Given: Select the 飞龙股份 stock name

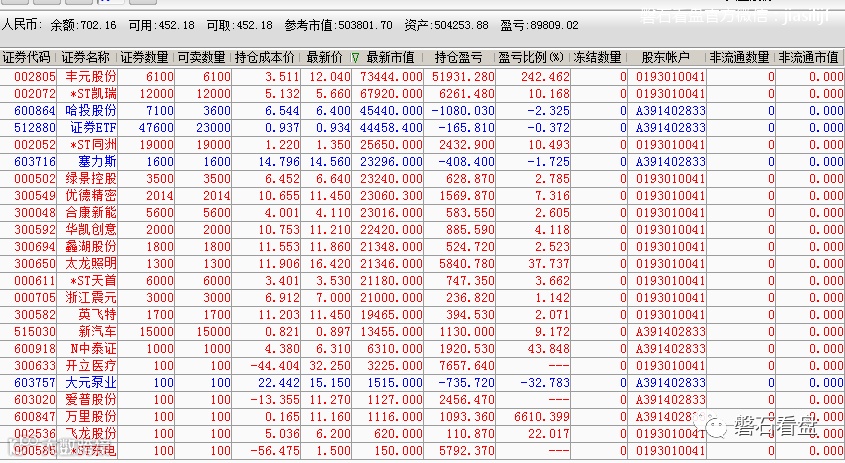Looking at the screenshot, I should click(x=91, y=433).
